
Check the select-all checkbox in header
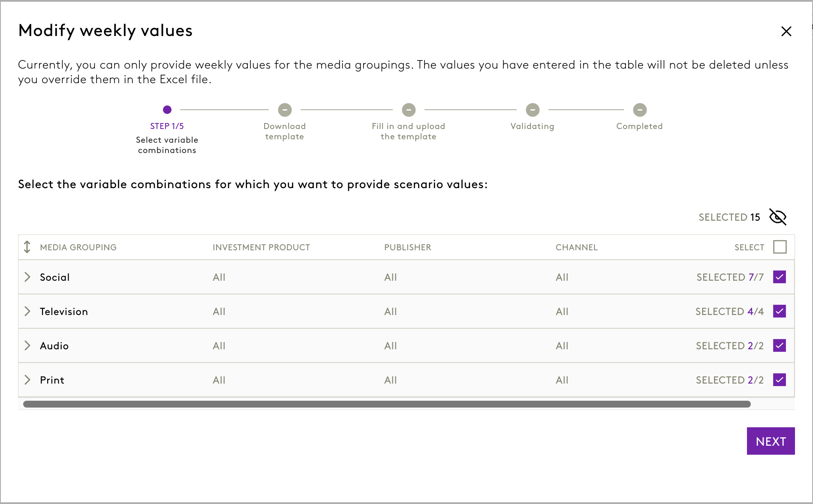tap(780, 247)
